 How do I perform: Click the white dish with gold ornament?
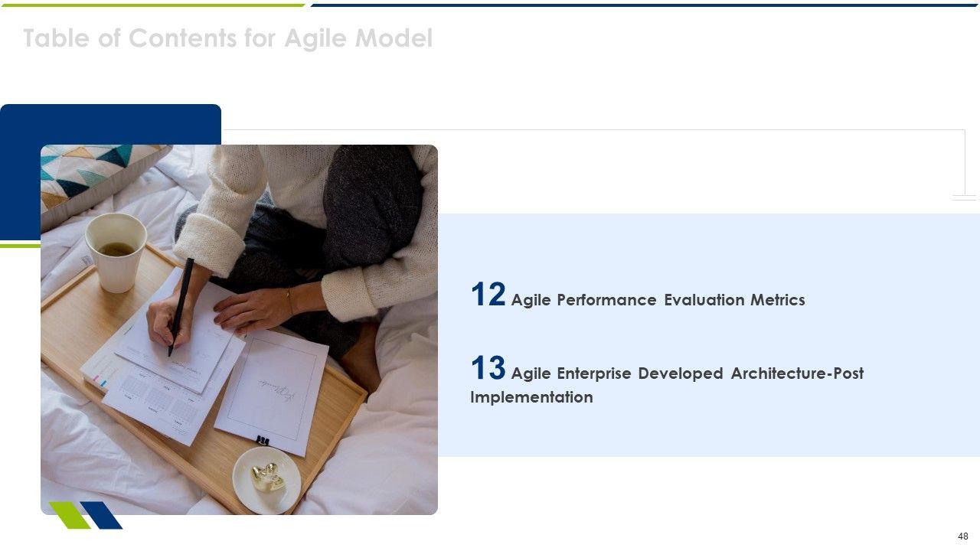266,480
